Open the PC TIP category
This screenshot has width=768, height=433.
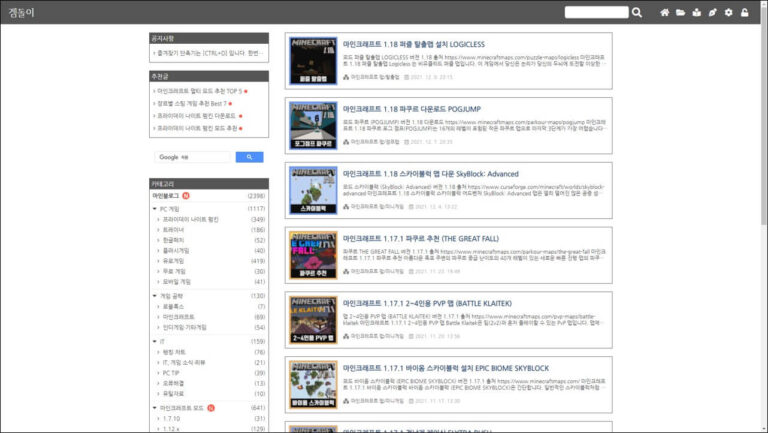click(x=171, y=373)
